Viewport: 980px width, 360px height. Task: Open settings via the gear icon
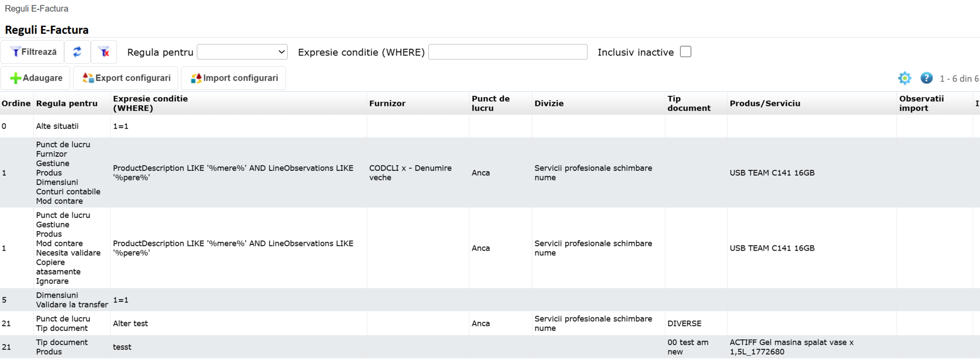click(905, 78)
